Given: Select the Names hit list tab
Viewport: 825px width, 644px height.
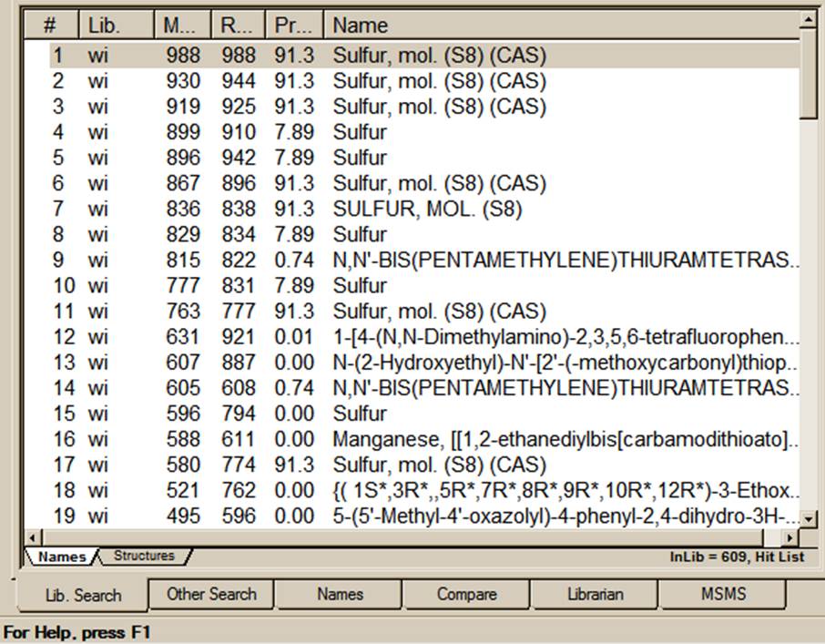Looking at the screenshot, I should pyautogui.click(x=62, y=556).
